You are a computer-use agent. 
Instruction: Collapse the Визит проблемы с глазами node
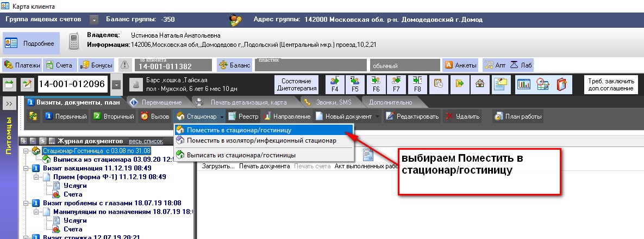(x=26, y=203)
